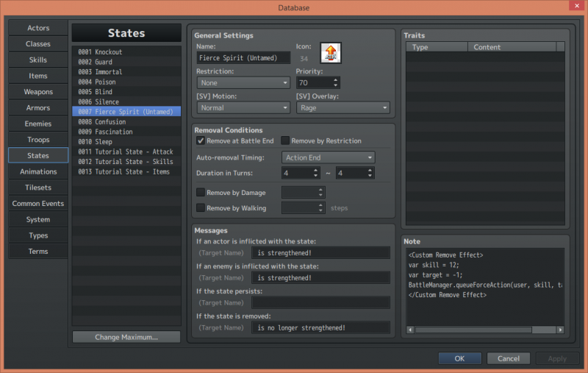Switch to the Animations tab
The image size is (588, 373).
[38, 171]
